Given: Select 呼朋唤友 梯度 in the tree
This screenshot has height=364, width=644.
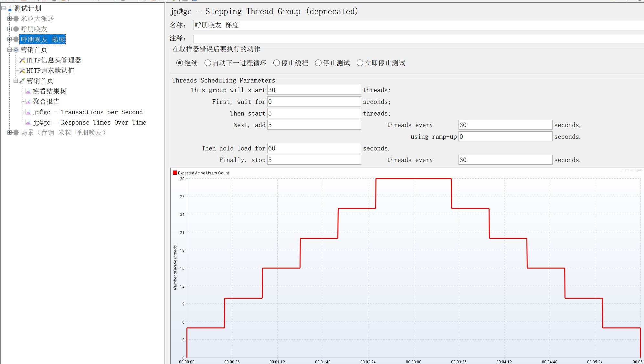Looking at the screenshot, I should (43, 39).
